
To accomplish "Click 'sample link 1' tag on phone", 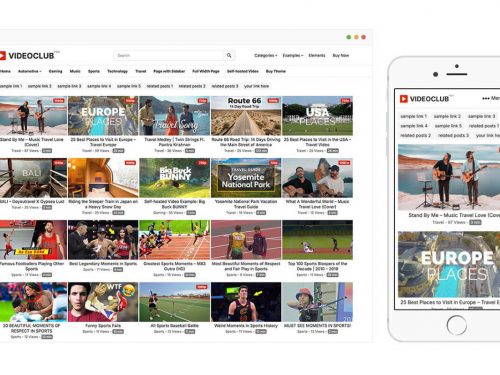I will [x=413, y=116].
